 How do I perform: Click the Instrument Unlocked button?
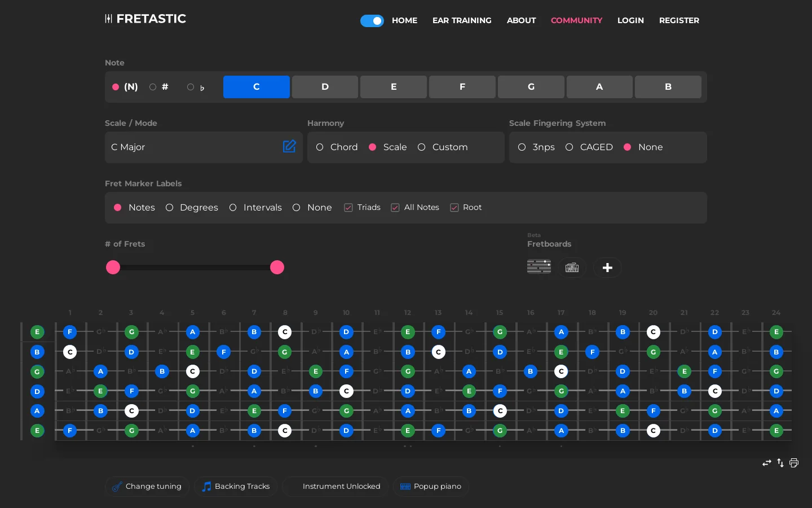click(x=336, y=487)
